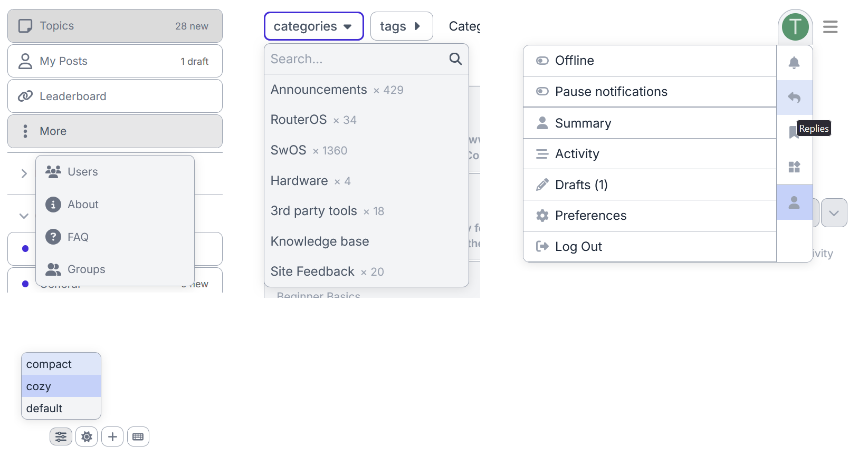Click the category Search field
Image resolution: width=868 pixels, height=456 pixels.
click(x=356, y=59)
